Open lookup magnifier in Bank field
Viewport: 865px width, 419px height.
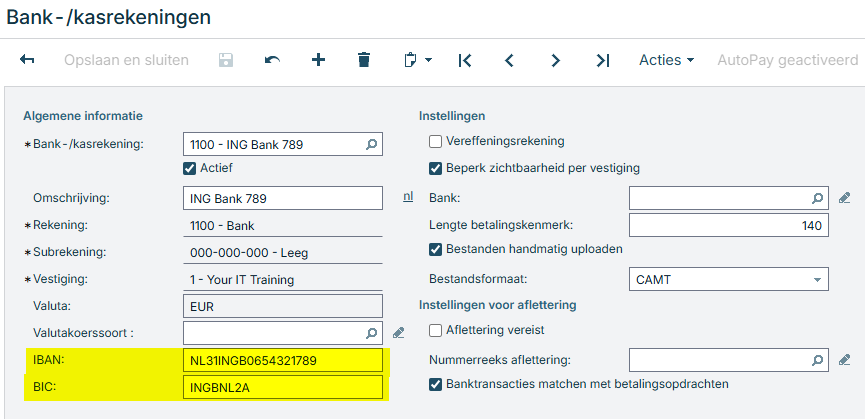coord(818,198)
